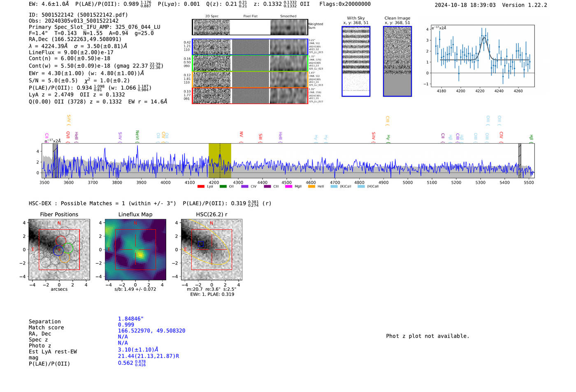Select the yellow highlighted emission line band

pos(220,160)
